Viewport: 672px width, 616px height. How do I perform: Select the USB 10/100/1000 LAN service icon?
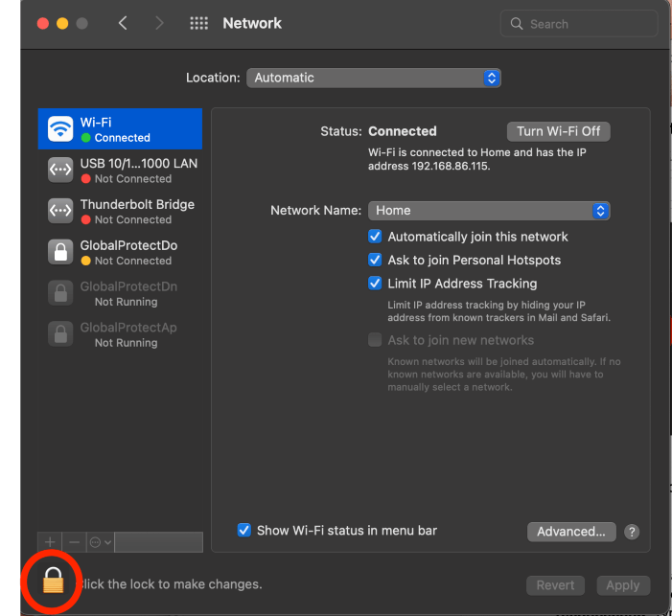[60, 170]
